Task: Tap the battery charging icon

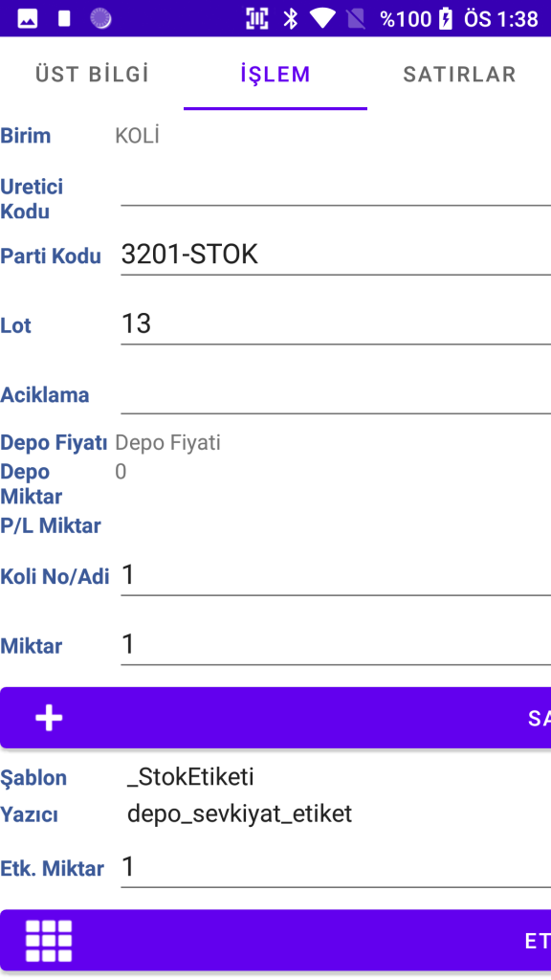Action: point(446,19)
